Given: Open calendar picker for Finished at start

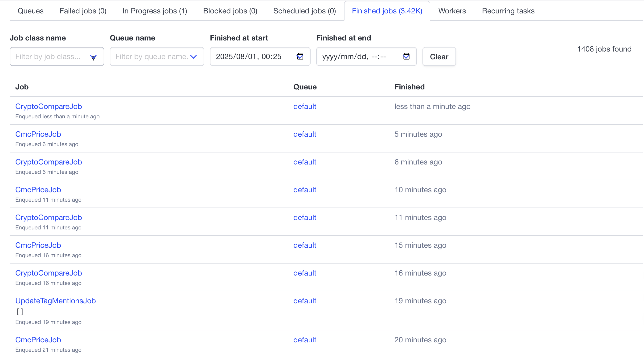Looking at the screenshot, I should 300,57.
